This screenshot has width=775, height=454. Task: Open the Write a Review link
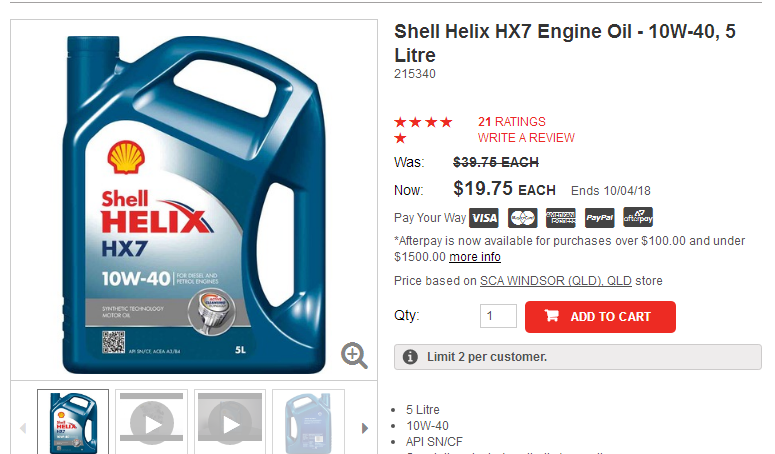(526, 138)
